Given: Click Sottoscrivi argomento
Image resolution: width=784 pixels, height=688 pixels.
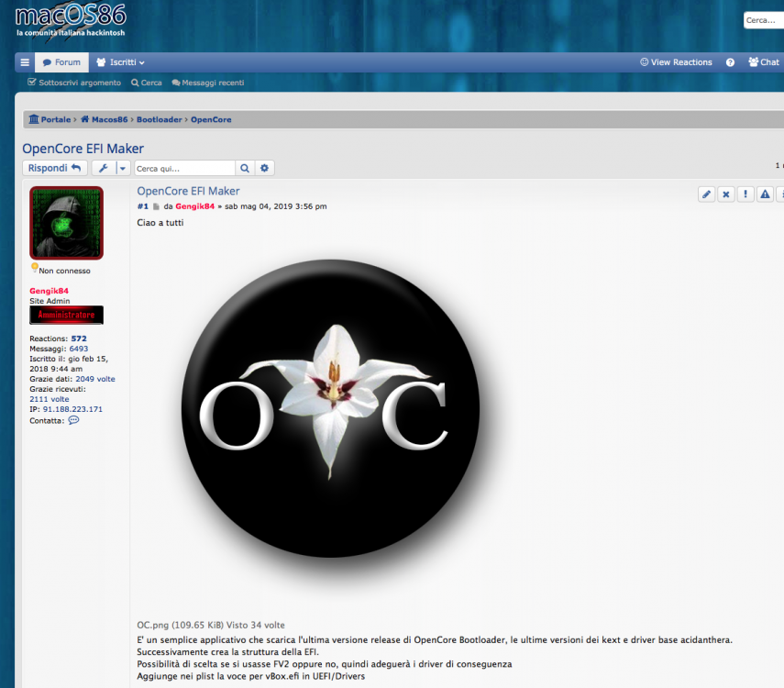Looking at the screenshot, I should 74,83.
